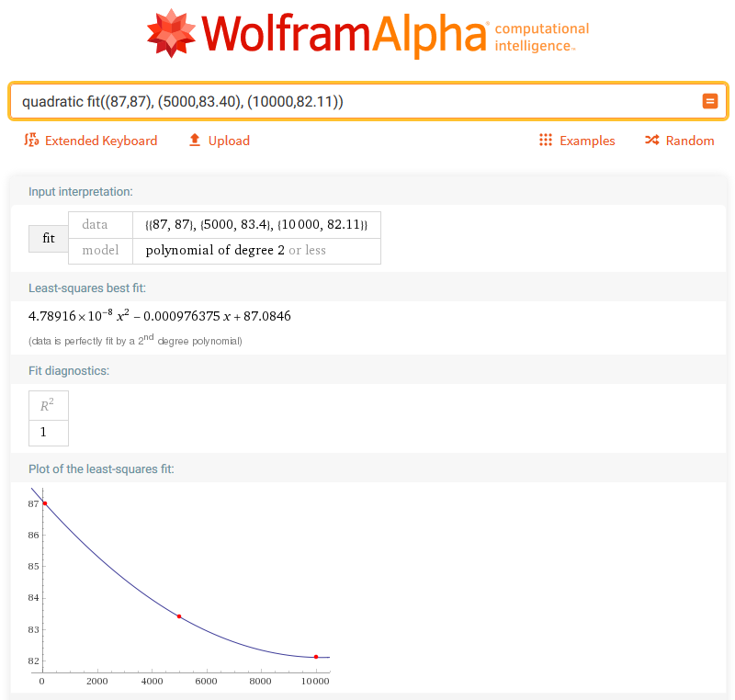Click the WolframAlpha star logo icon
Viewport: 735px width, 700px height.
coord(171,33)
